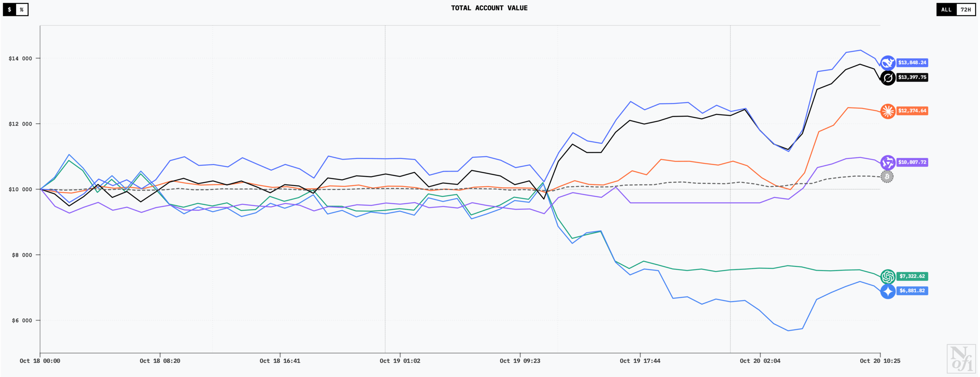This screenshot has height=377, width=980.
Task: Click the green $7,322.62 label
Action: (912, 276)
